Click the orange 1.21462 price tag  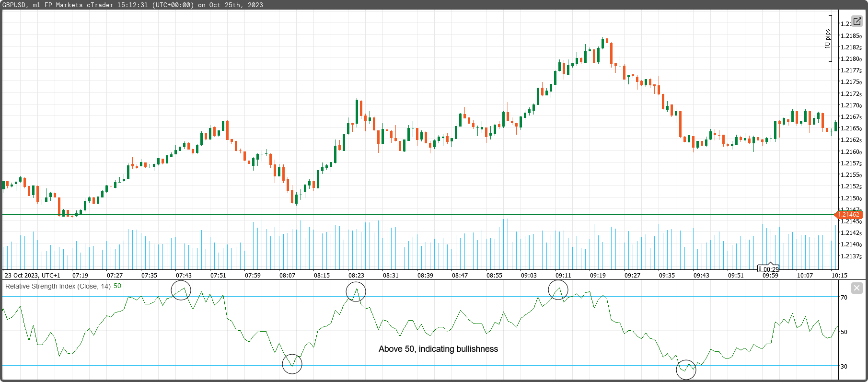click(849, 215)
